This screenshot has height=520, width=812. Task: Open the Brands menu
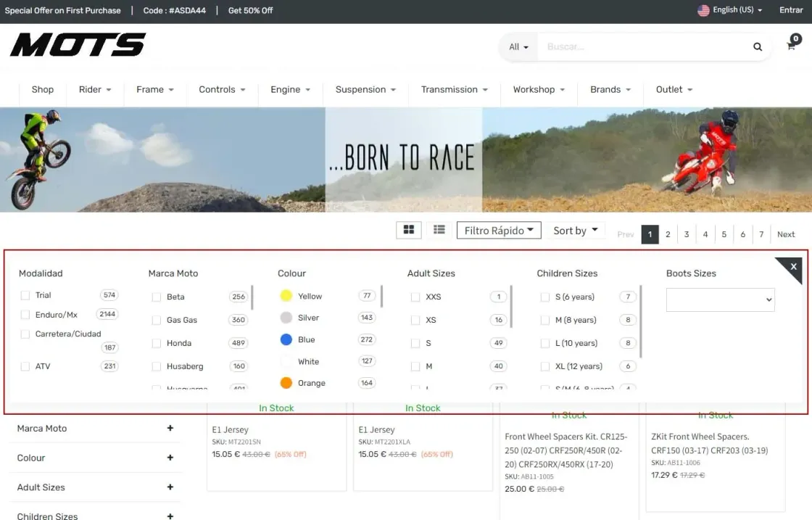[x=610, y=90]
